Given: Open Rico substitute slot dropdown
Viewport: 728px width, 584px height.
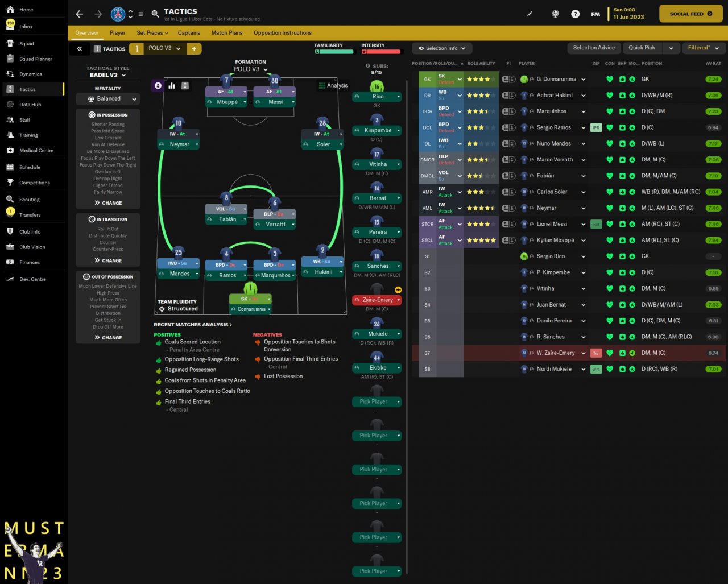Looking at the screenshot, I should coord(377,97).
